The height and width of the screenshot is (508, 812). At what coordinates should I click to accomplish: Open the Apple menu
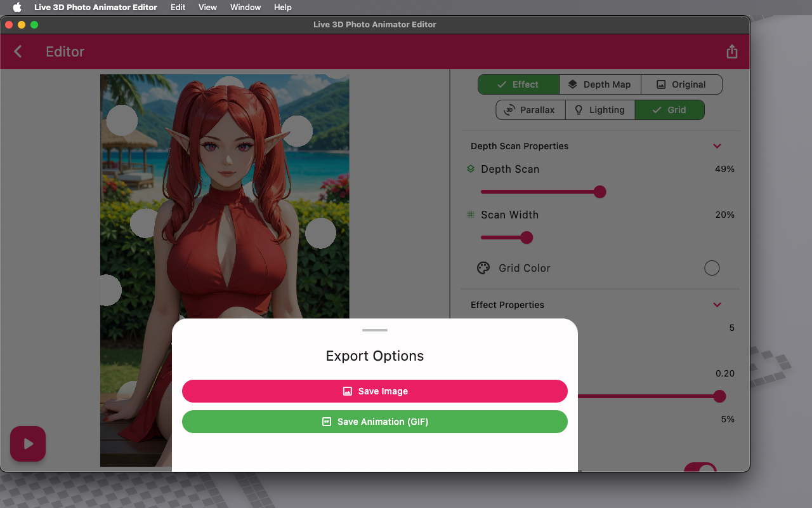[17, 7]
